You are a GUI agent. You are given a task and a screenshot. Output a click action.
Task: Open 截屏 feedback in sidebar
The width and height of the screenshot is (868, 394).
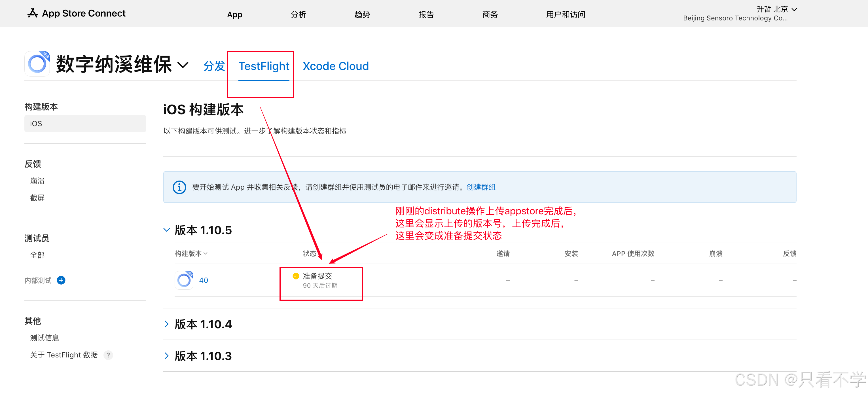[37, 198]
